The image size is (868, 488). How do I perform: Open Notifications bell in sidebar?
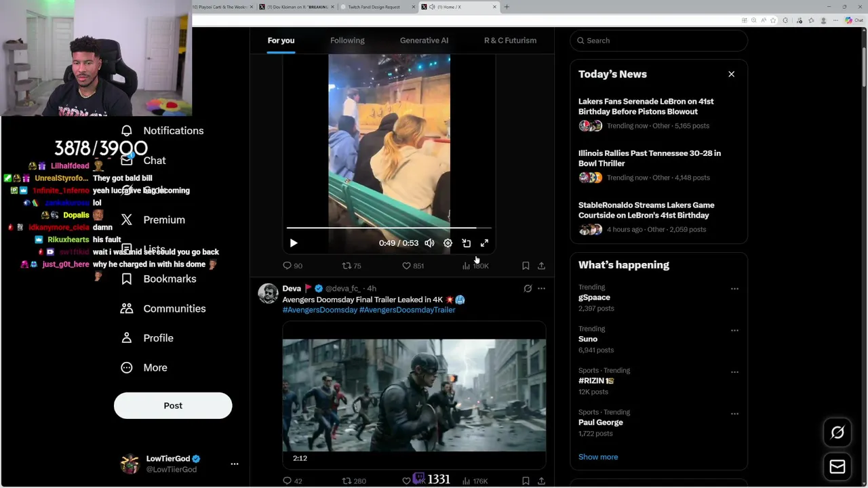coord(162,131)
